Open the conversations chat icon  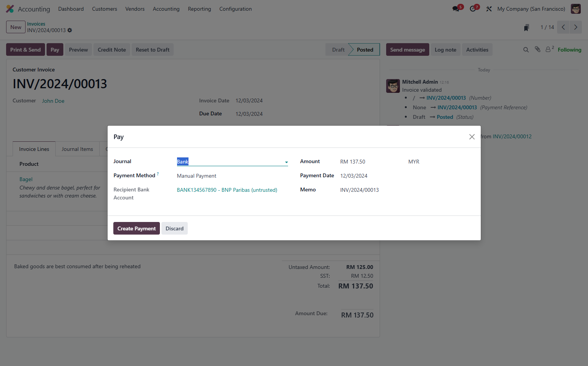(456, 9)
